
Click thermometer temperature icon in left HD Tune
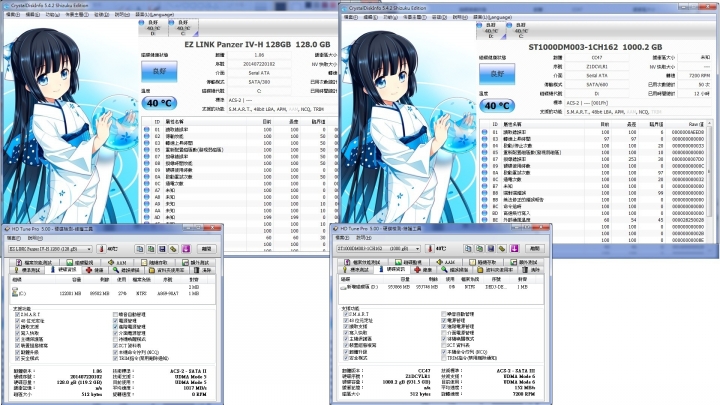click(101, 249)
